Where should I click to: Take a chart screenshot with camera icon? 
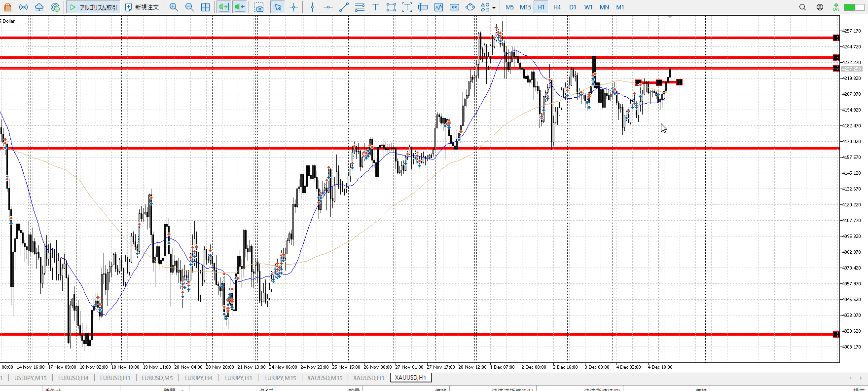tap(259, 7)
